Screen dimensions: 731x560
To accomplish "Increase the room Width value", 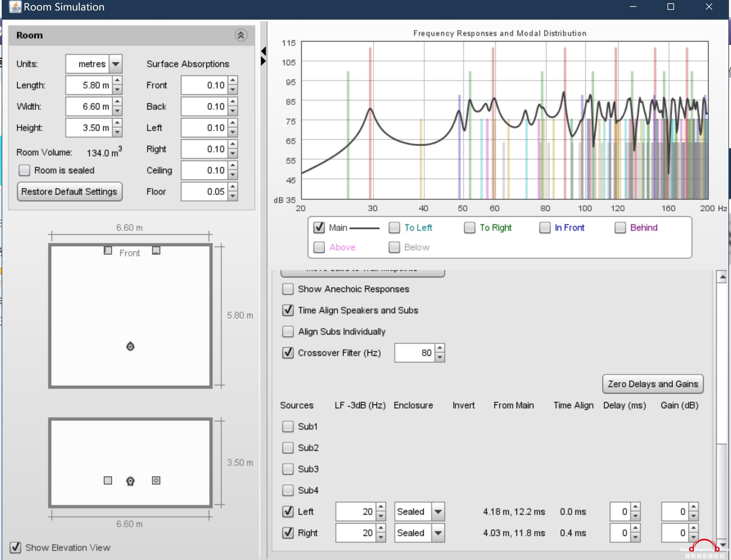I will tap(117, 102).
